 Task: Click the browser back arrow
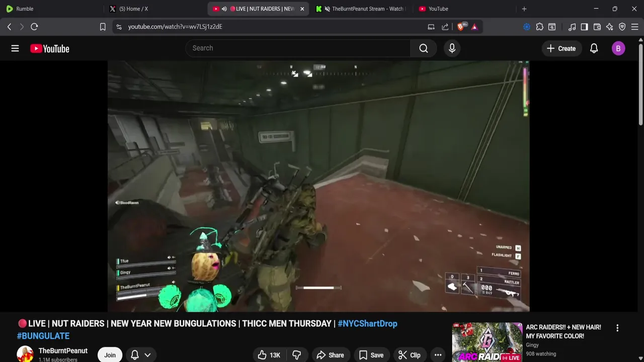9,27
